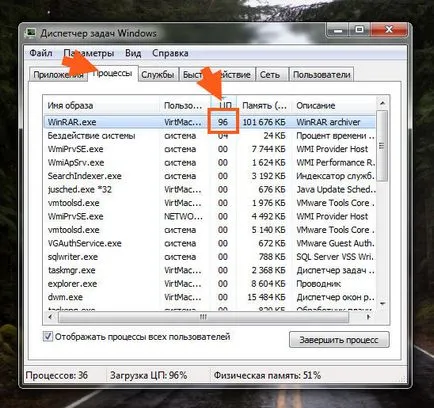434x408 pixels.
Task: Open the 'Справка' menu
Action: click(170, 53)
